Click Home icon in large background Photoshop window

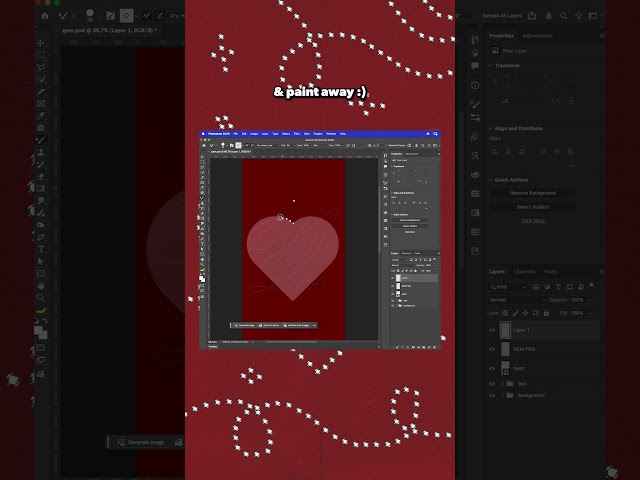pyautogui.click(x=45, y=16)
